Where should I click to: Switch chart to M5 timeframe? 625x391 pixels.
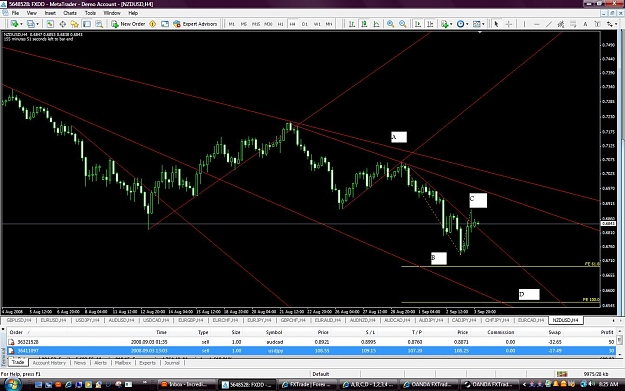click(x=244, y=24)
